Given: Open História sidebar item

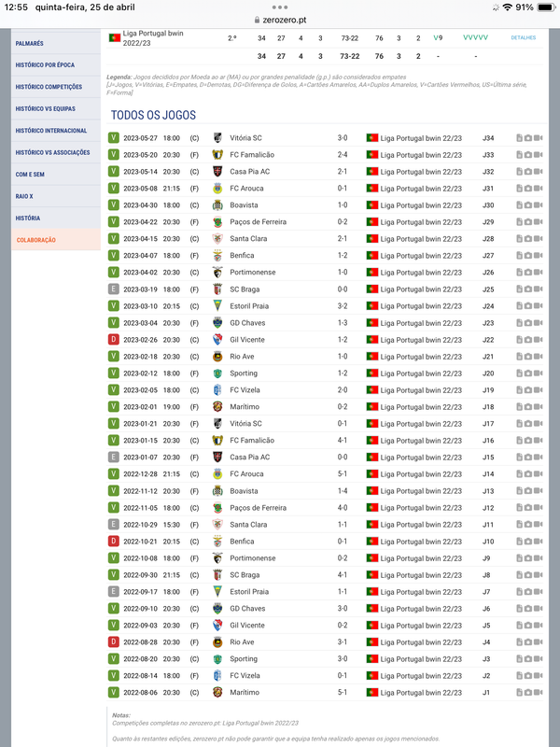Looking at the screenshot, I should click(56, 218).
